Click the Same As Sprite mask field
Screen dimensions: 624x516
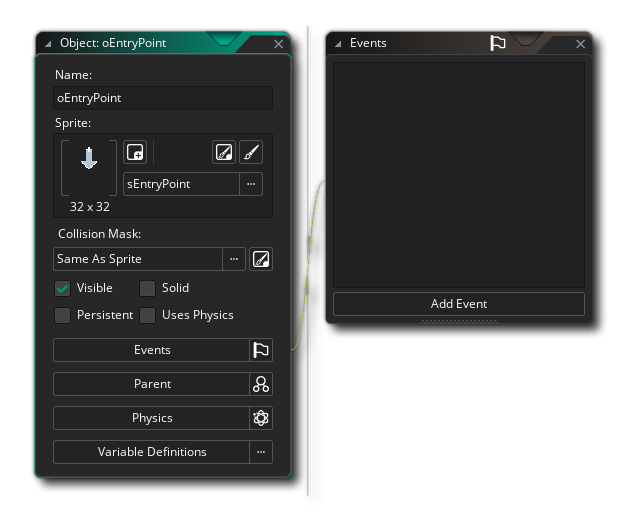pos(138,259)
